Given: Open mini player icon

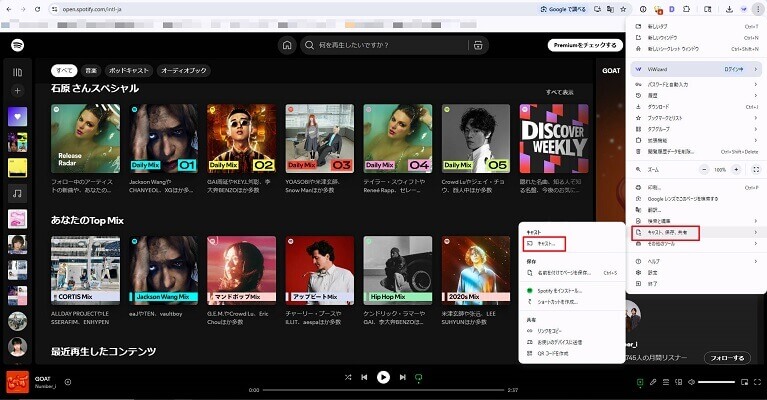Looking at the screenshot, I should [744, 382].
